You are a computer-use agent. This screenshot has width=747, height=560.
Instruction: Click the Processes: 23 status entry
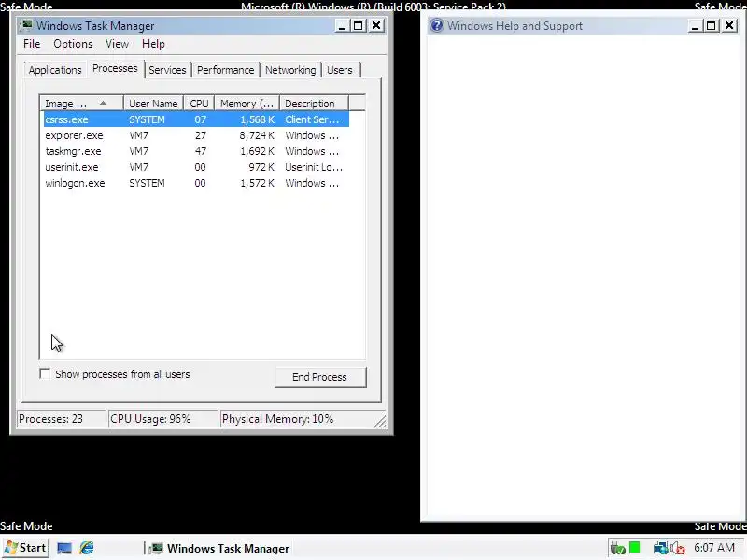pyautogui.click(x=62, y=419)
